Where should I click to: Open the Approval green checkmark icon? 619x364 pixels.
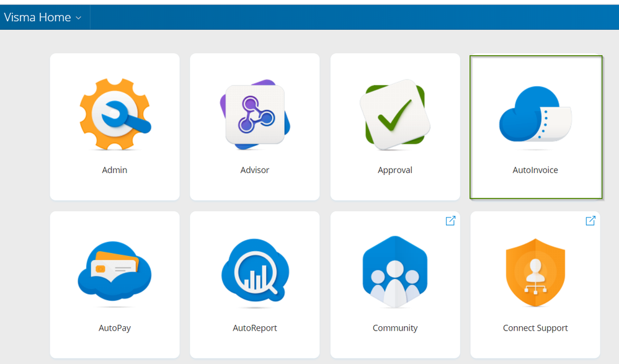click(394, 115)
